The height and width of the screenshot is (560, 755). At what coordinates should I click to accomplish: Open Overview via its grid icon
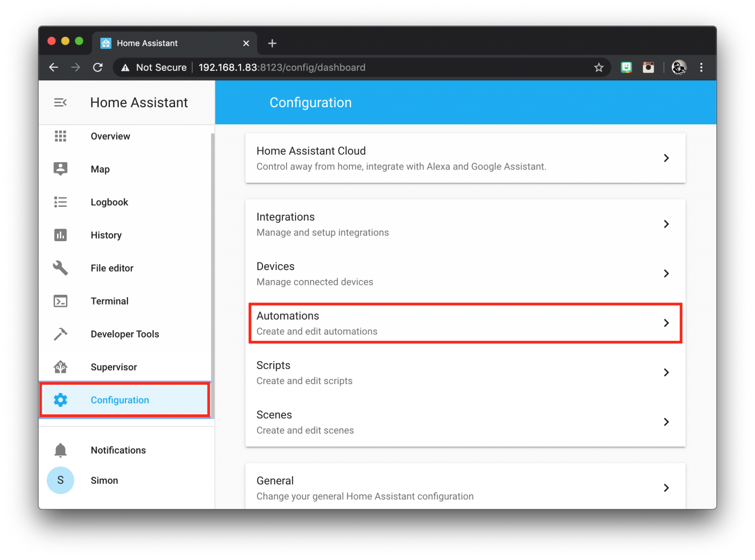click(x=60, y=136)
